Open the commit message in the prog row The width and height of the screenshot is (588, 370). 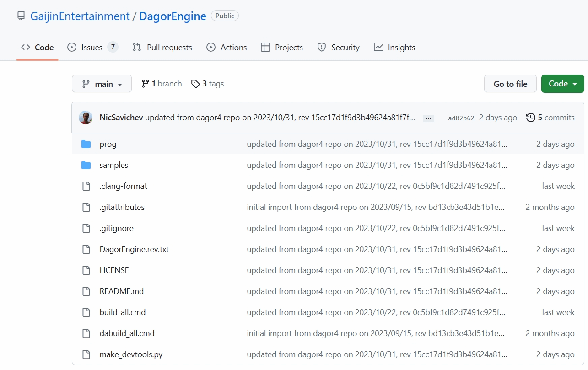coord(377,144)
